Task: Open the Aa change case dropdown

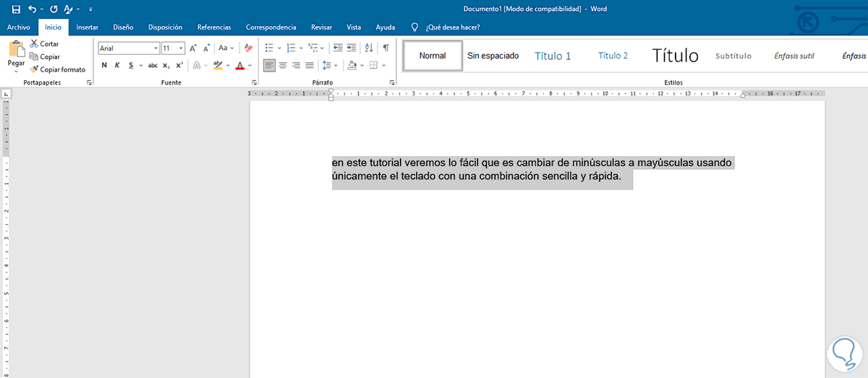Action: [227, 48]
